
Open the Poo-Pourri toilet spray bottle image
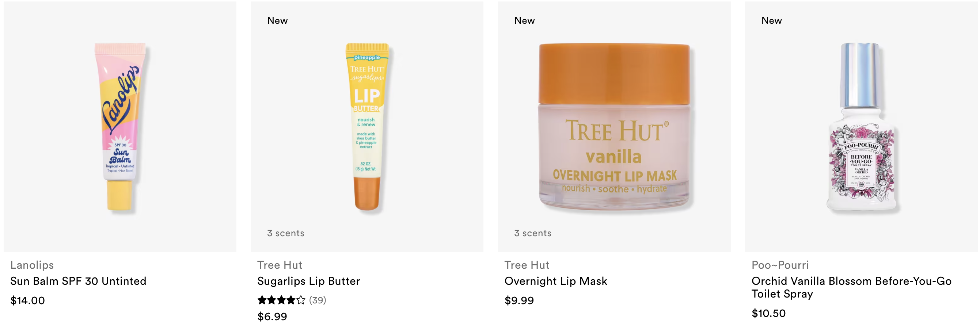[x=861, y=127]
